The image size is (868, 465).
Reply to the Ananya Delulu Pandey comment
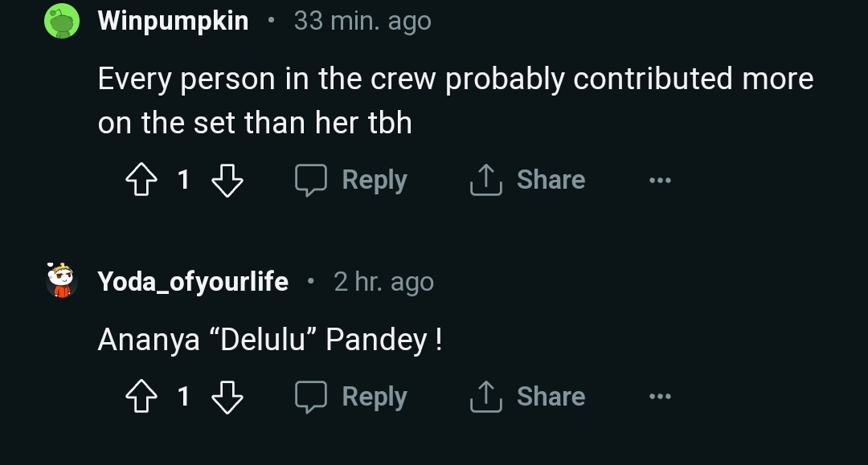[x=351, y=397]
